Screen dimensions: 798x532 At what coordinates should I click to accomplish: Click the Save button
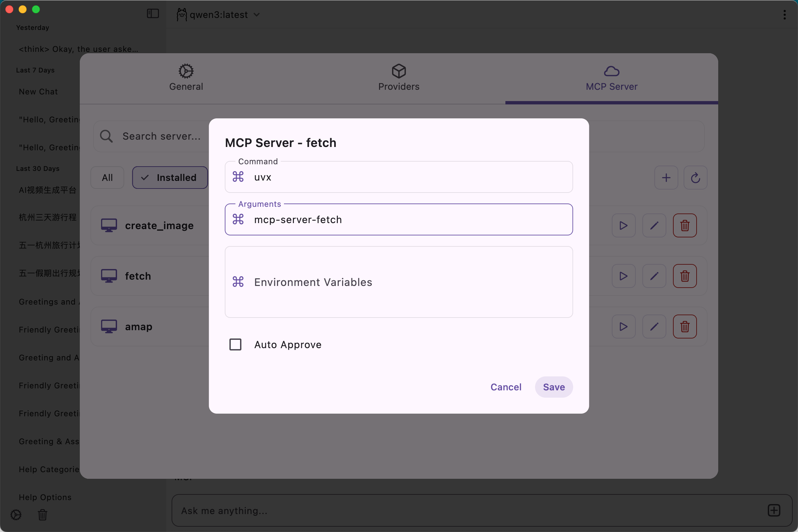coord(554,387)
